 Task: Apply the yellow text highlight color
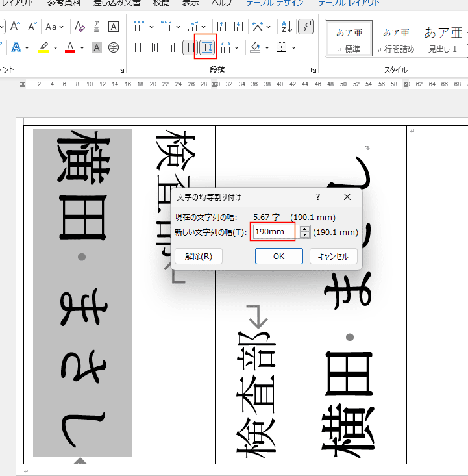click(x=43, y=47)
